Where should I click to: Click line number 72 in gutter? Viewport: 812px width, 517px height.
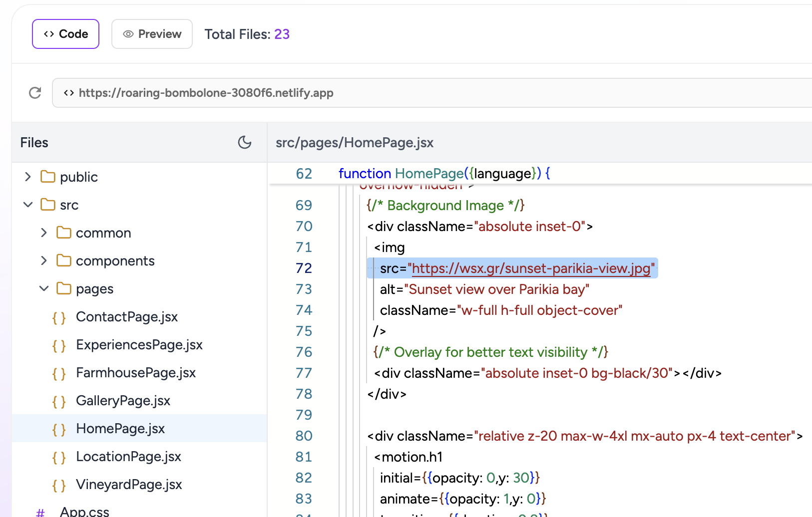[304, 268]
